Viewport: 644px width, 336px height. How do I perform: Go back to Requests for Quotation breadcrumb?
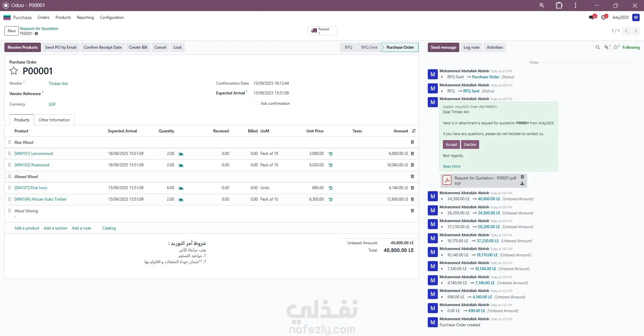click(x=39, y=29)
